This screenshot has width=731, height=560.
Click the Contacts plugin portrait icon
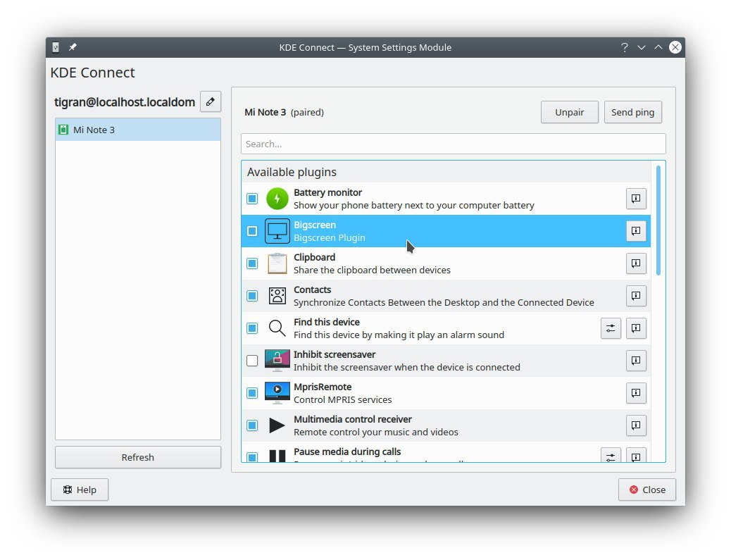click(x=277, y=296)
